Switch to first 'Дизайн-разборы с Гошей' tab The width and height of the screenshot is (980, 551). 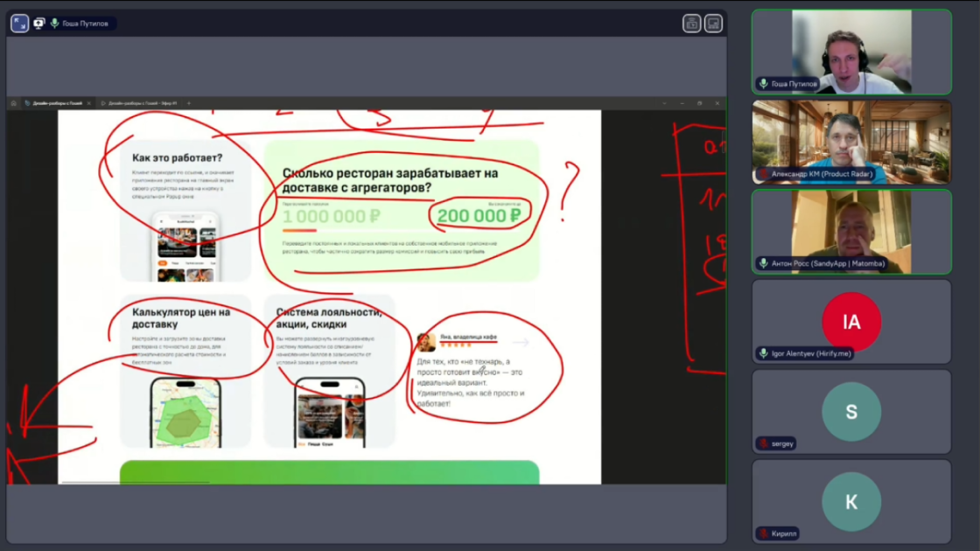click(58, 103)
